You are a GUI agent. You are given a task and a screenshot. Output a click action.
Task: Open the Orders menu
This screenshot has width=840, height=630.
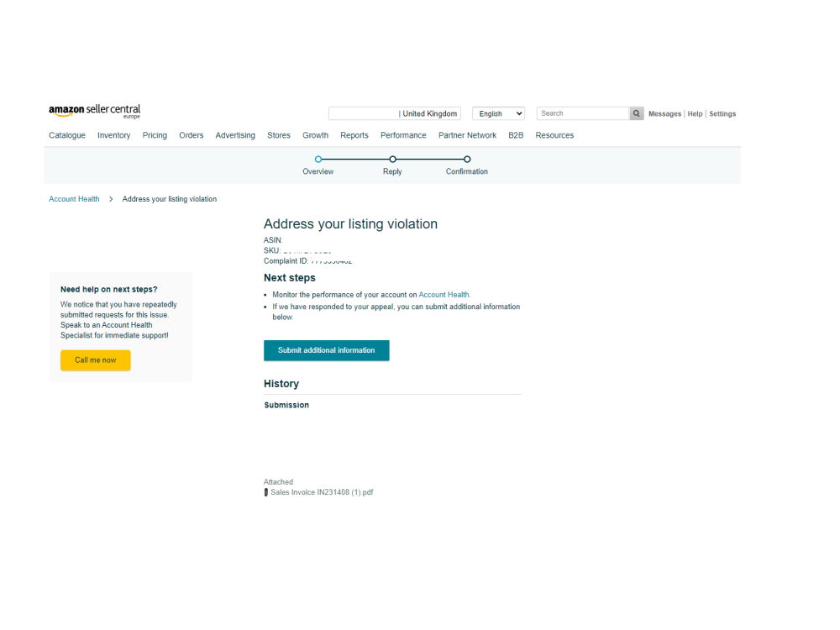click(x=192, y=135)
